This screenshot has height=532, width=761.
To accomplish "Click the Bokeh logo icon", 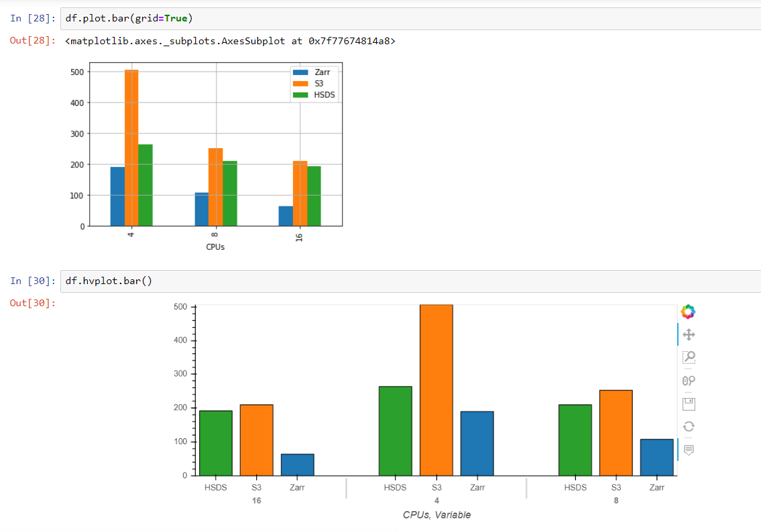I will tap(689, 312).
